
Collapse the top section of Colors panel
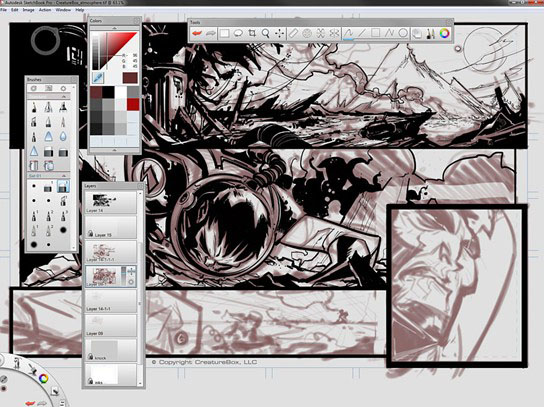click(114, 28)
